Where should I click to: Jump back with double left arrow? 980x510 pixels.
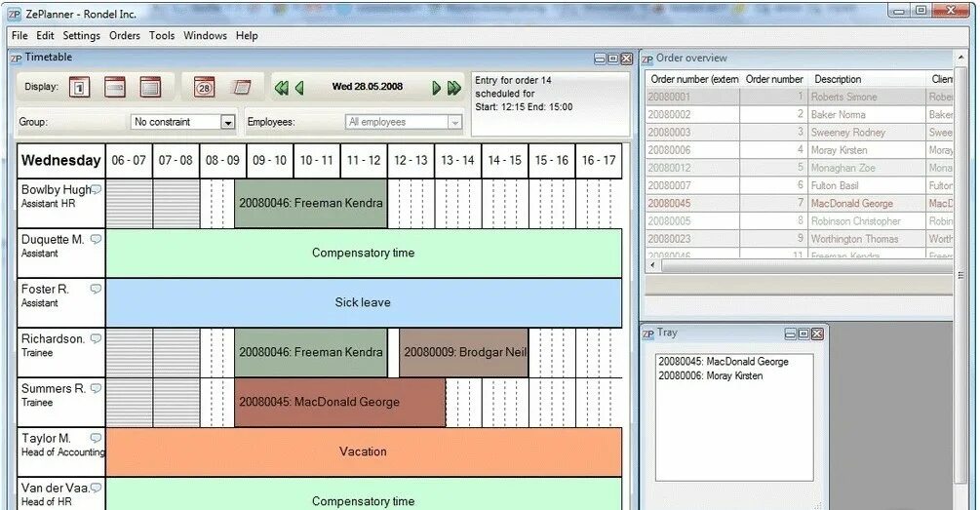[281, 88]
